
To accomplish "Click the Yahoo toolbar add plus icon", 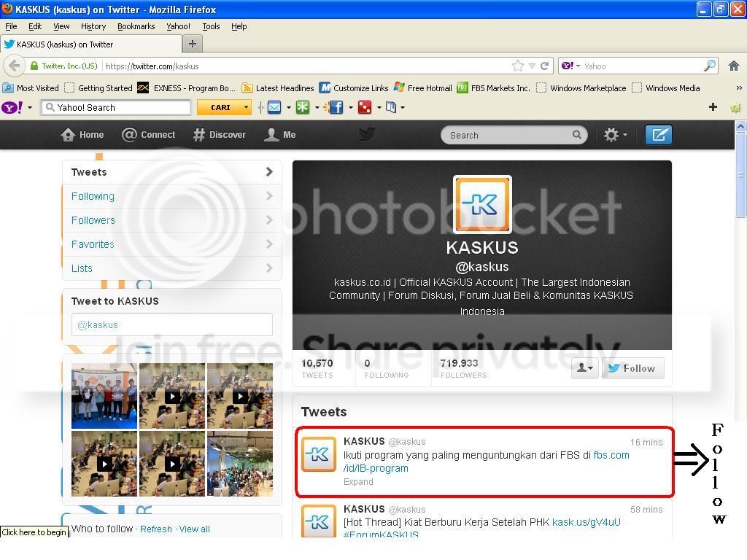I will point(713,107).
